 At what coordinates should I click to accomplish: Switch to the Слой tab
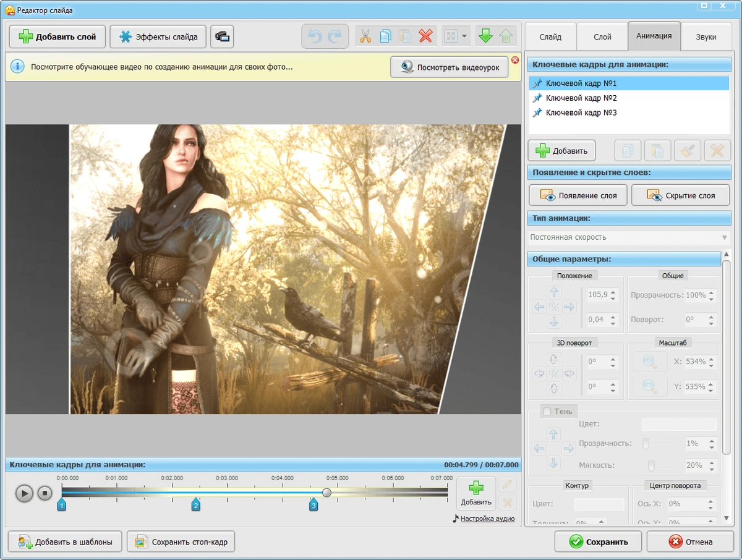point(602,36)
